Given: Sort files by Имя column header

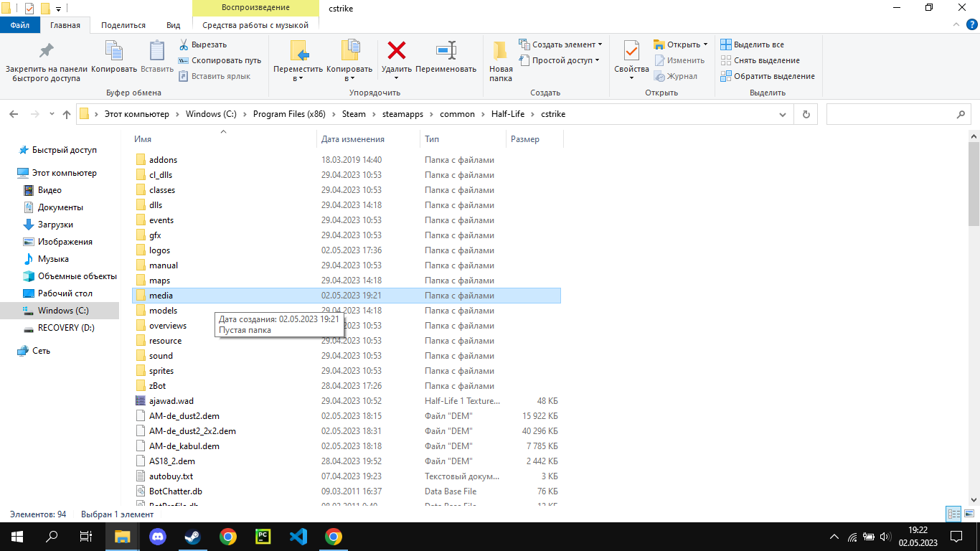Looking at the screenshot, I should click(x=223, y=139).
